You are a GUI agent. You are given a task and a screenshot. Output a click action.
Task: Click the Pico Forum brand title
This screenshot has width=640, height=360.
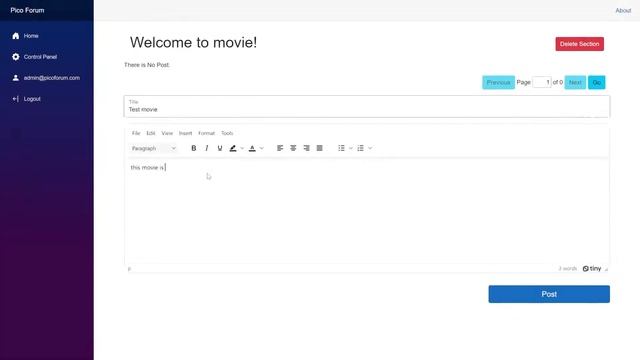[x=27, y=10]
